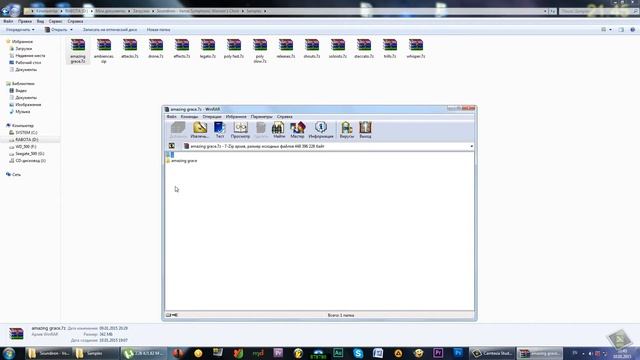Select the attacks.7z archive in Explorer
The width and height of the screenshot is (640, 360).
tap(130, 48)
